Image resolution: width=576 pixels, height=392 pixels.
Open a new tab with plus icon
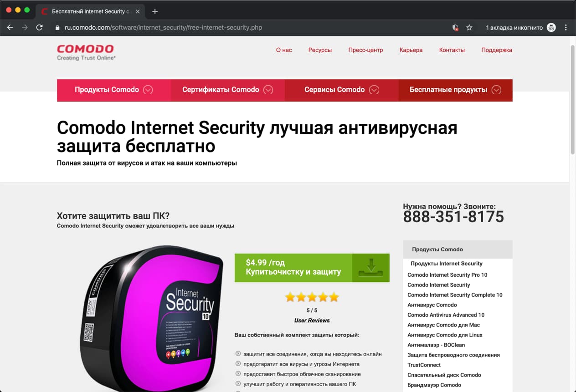(x=154, y=11)
